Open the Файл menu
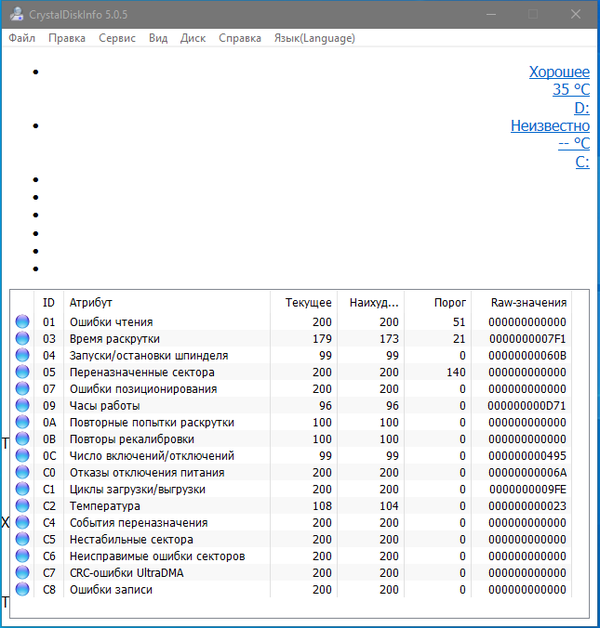The height and width of the screenshot is (628, 600). [22, 38]
